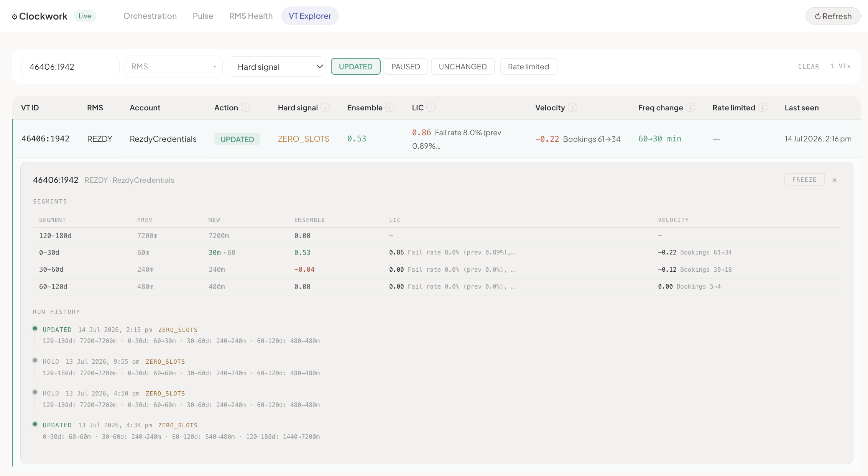Click the Ensemble value 0.53 in table row
The width and height of the screenshot is (868, 476).
357,139
